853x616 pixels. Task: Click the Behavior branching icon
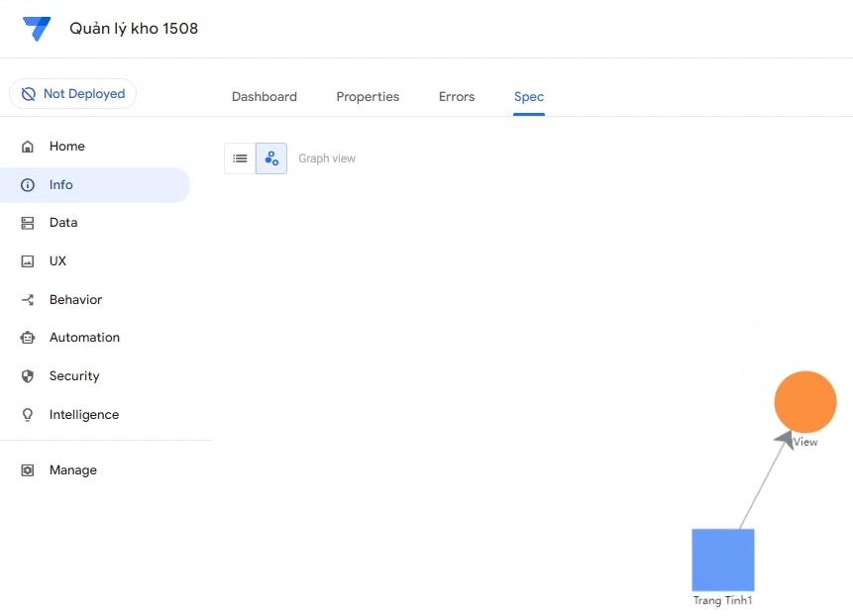point(27,299)
